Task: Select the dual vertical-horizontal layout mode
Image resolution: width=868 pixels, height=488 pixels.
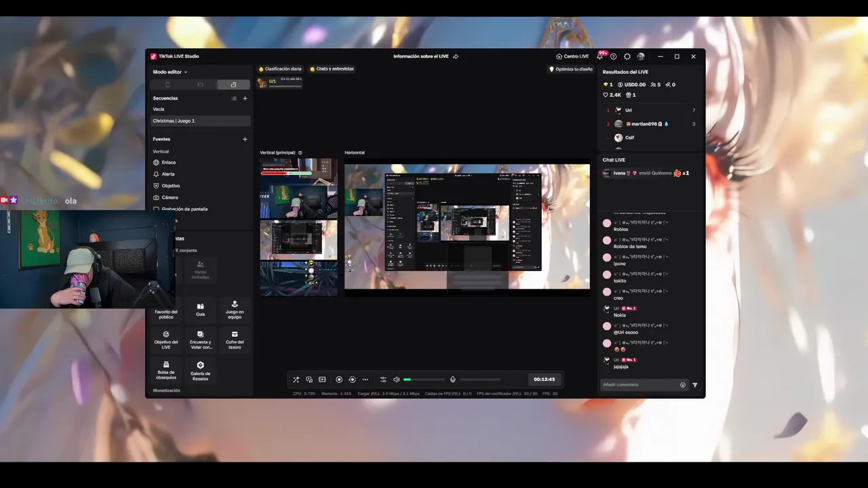Action: tap(233, 85)
